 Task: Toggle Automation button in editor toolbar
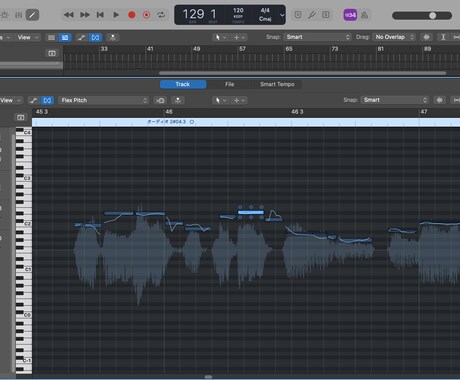pos(33,100)
